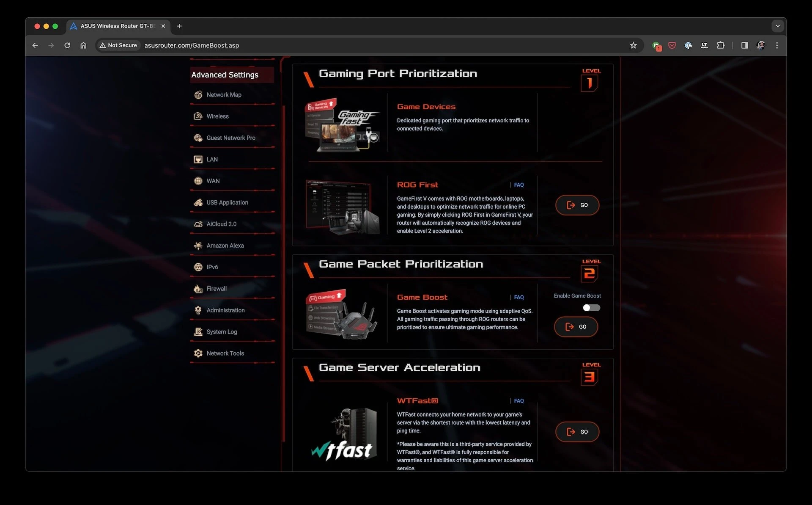812x505 pixels.
Task: Click the WAN globe icon
Action: click(x=198, y=181)
